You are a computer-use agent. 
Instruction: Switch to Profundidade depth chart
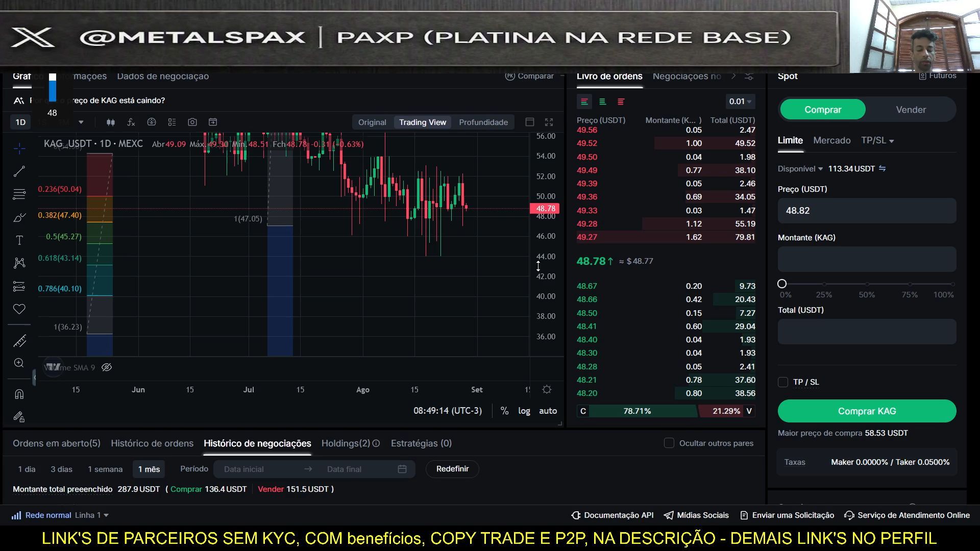(483, 122)
